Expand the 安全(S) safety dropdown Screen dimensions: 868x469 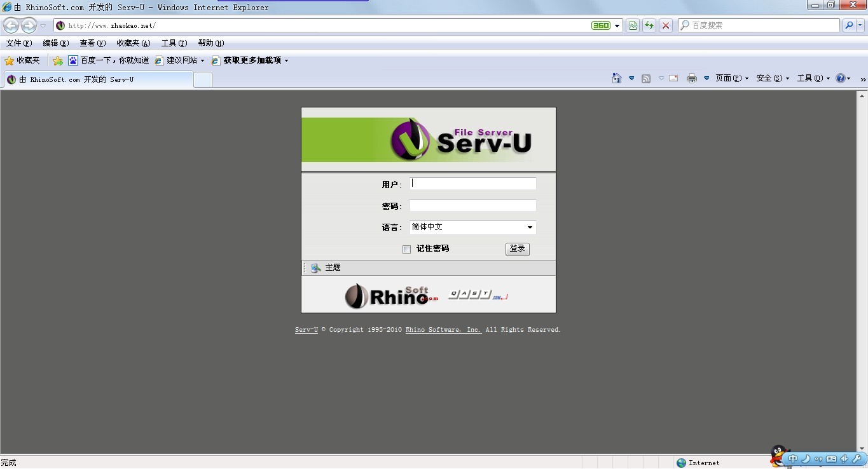click(773, 78)
